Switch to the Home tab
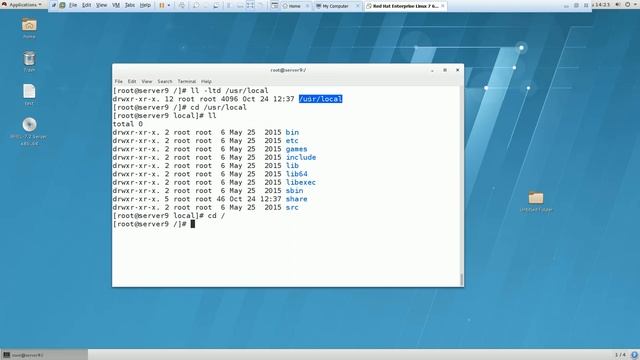The height and width of the screenshot is (360, 640). click(x=296, y=6)
